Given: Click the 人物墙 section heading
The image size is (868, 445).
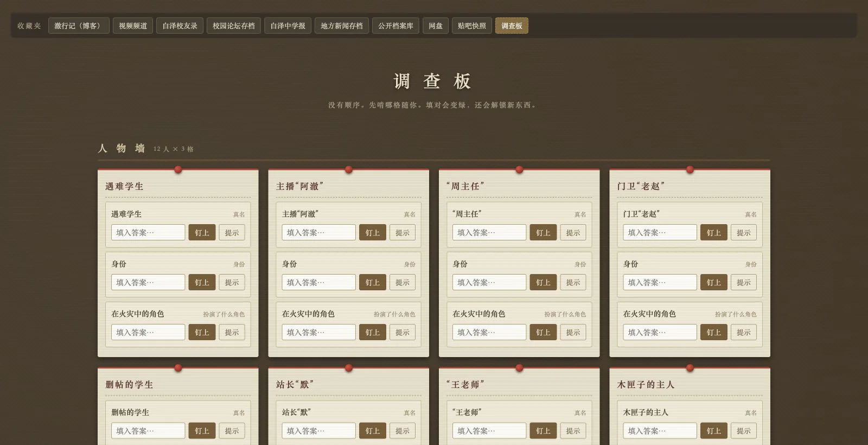Looking at the screenshot, I should click(x=122, y=148).
